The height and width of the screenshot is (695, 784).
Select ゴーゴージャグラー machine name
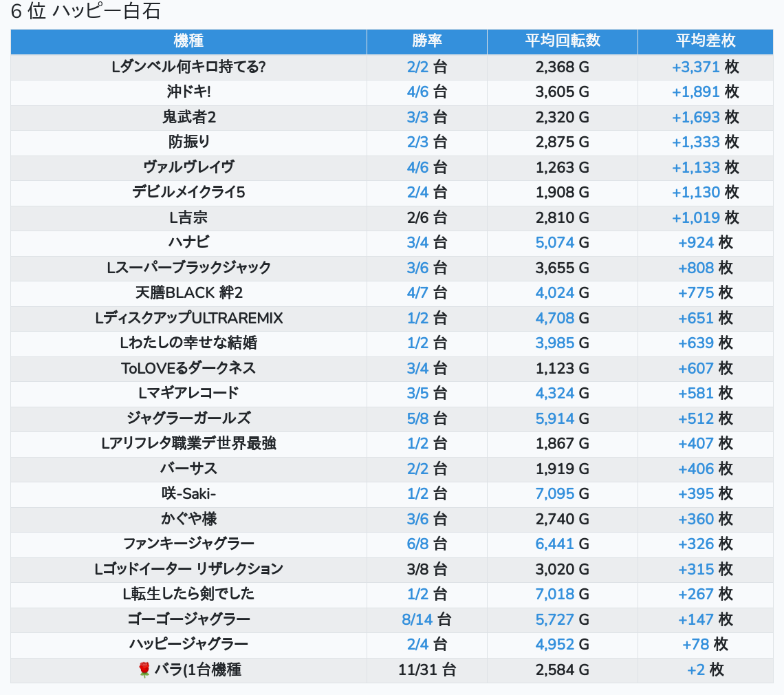click(188, 619)
